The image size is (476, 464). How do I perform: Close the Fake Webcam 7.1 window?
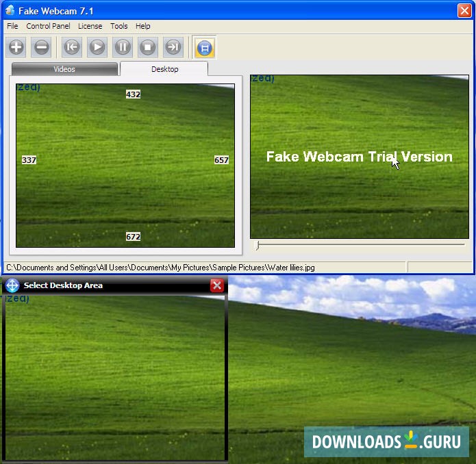[464, 11]
